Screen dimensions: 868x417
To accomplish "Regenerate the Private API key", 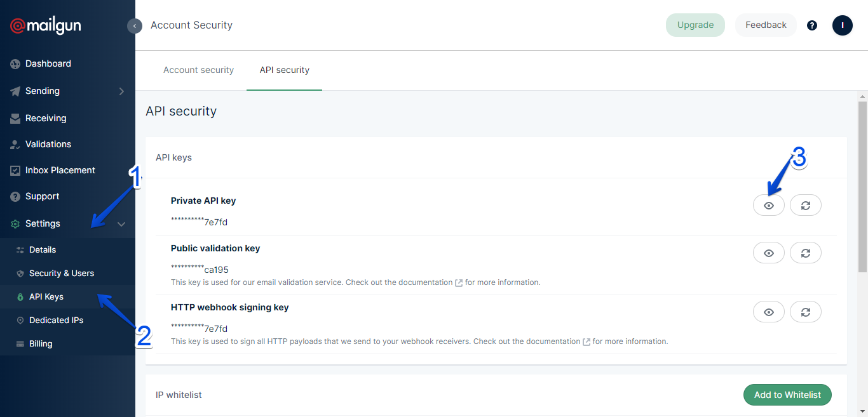I will pos(806,206).
